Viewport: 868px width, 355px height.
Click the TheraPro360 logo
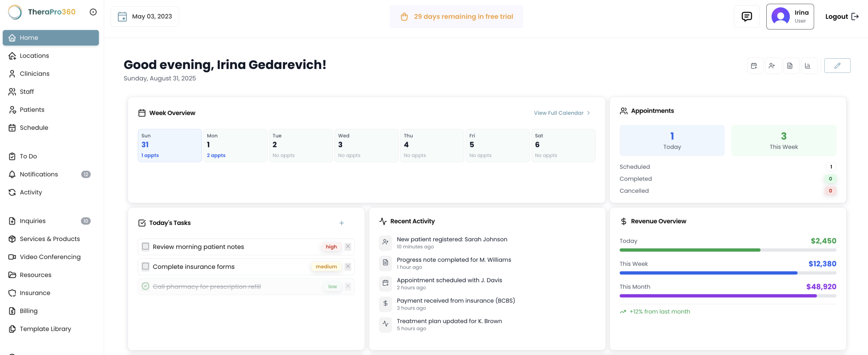(42, 12)
